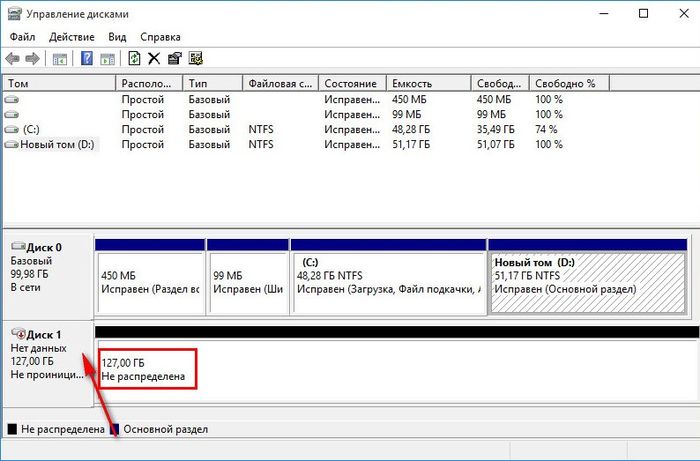Click the Диск 0 disk icon

point(18,246)
